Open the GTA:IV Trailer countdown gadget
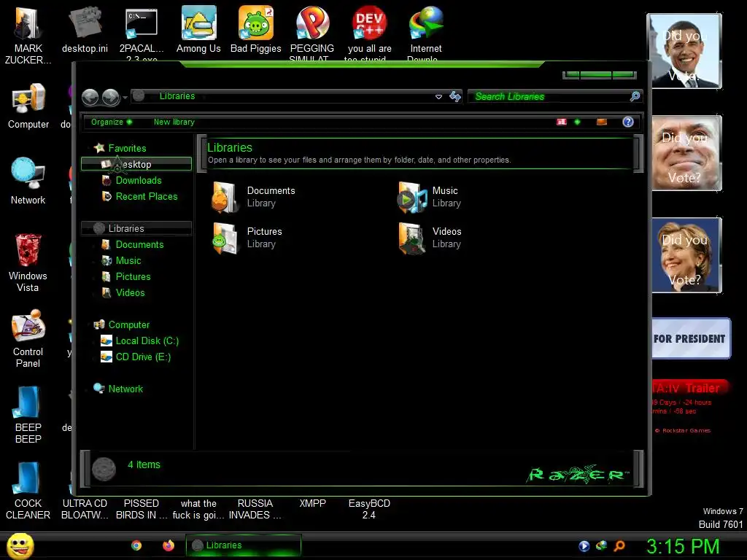Image resolution: width=747 pixels, height=560 pixels. [689, 408]
